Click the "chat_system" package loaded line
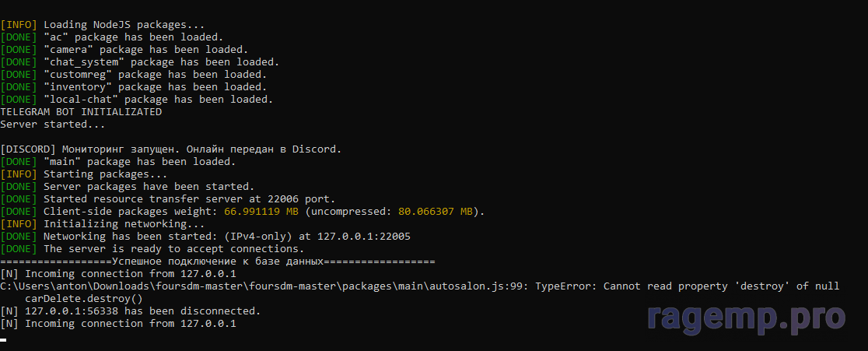This screenshot has height=351, width=868. tap(139, 62)
